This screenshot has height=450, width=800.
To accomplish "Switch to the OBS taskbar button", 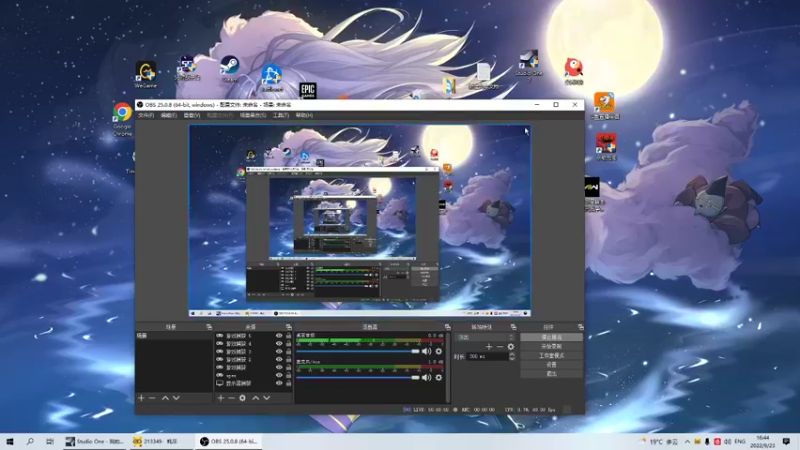I will point(229,442).
